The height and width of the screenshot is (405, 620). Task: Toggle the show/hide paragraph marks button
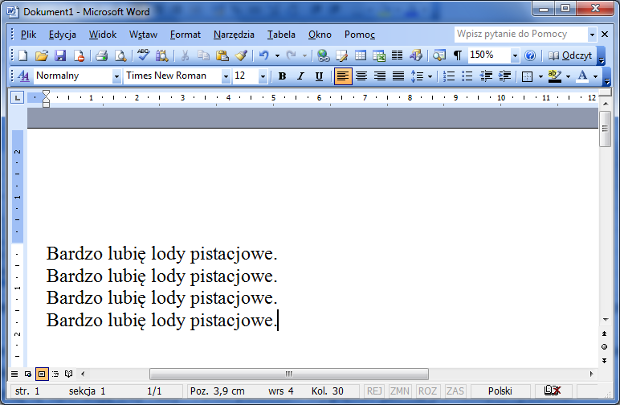457,55
